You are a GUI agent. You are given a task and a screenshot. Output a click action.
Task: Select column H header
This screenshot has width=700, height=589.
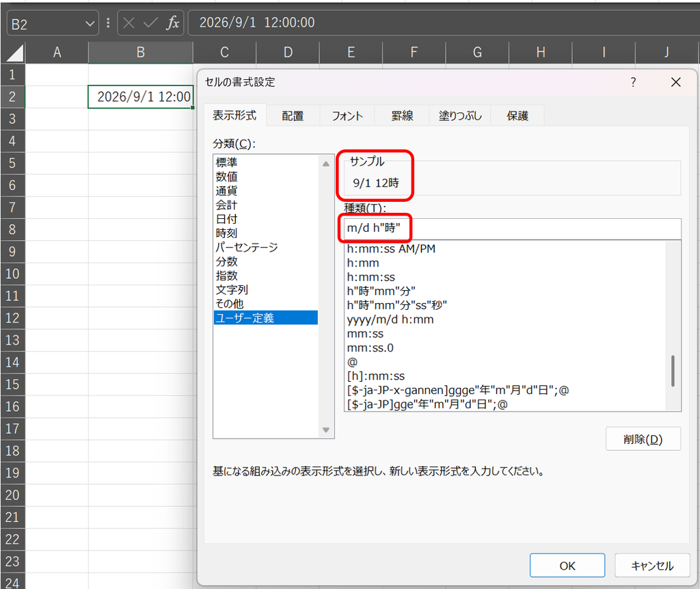(541, 53)
